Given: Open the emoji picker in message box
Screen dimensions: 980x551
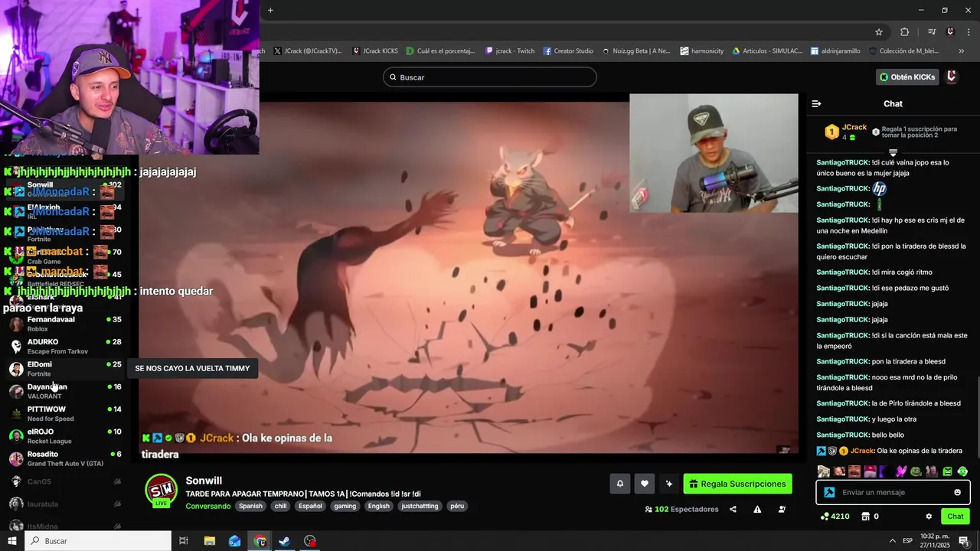Looking at the screenshot, I should [957, 492].
